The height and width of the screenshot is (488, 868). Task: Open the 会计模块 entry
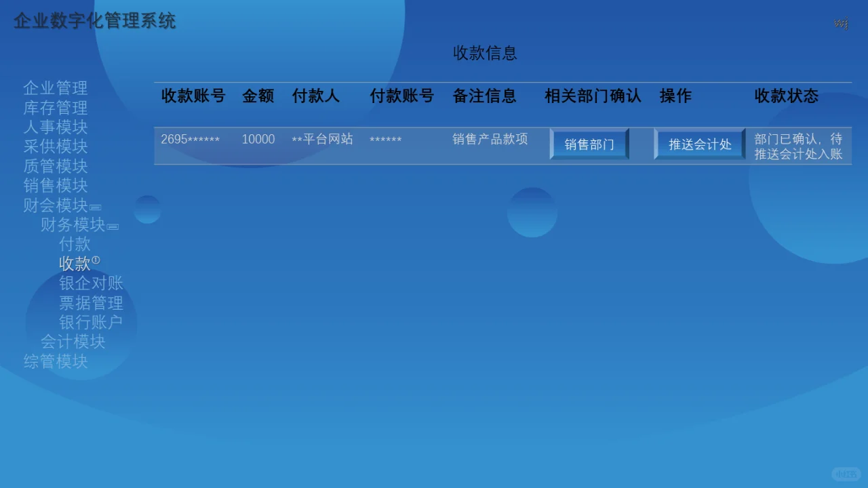coord(73,341)
